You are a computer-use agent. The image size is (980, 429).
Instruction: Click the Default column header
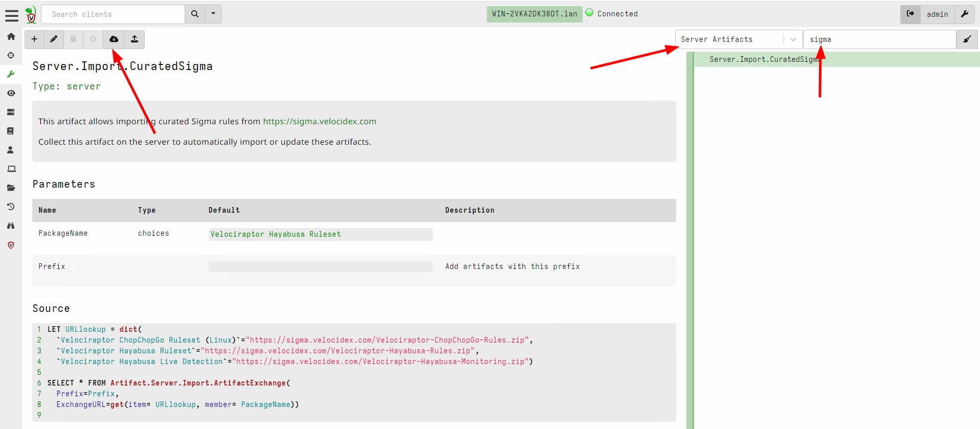(x=224, y=210)
